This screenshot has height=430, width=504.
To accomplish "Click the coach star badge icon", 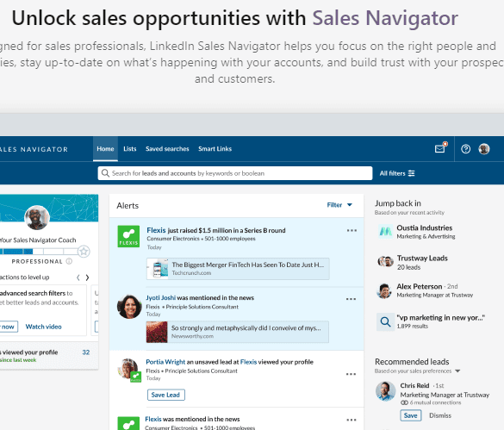I will click(x=84, y=251).
